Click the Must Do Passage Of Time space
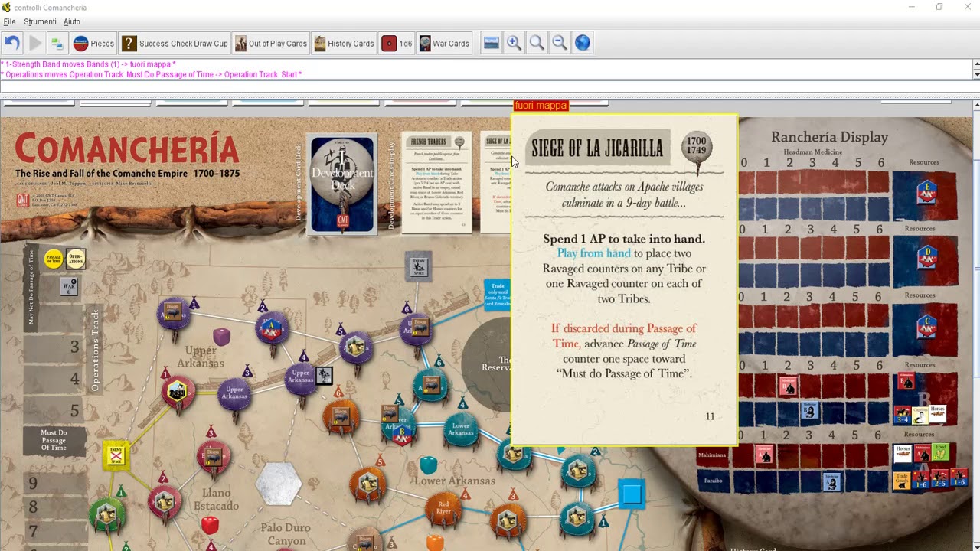This screenshot has width=980, height=551. pos(54,441)
